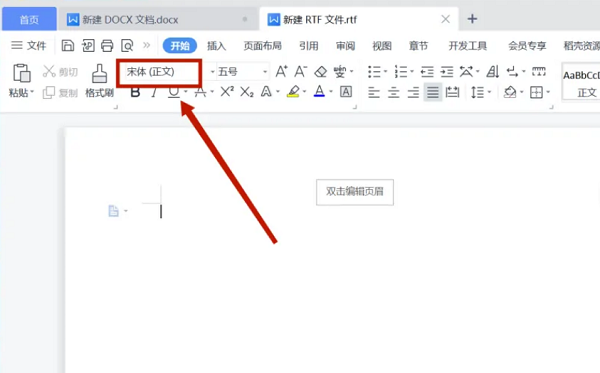The image size is (600, 373).
Task: Click the Sort (A-Z) icon
Action: [493, 72]
